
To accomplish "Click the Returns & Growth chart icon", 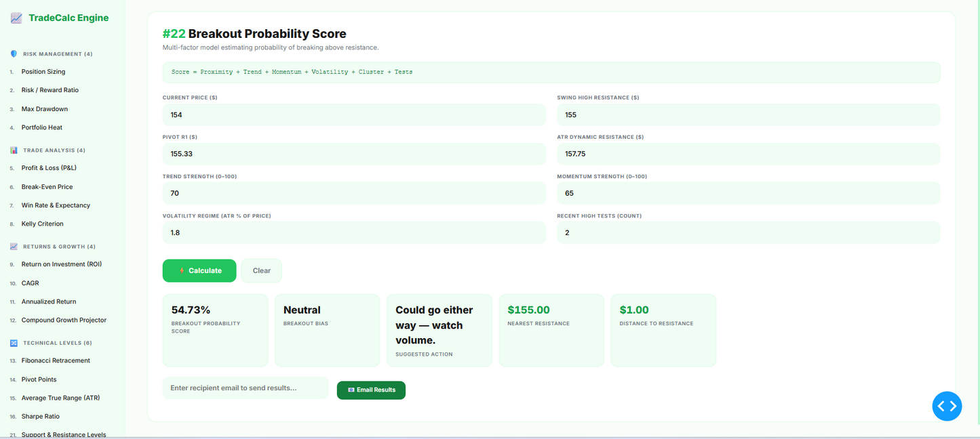I will pos(14,247).
